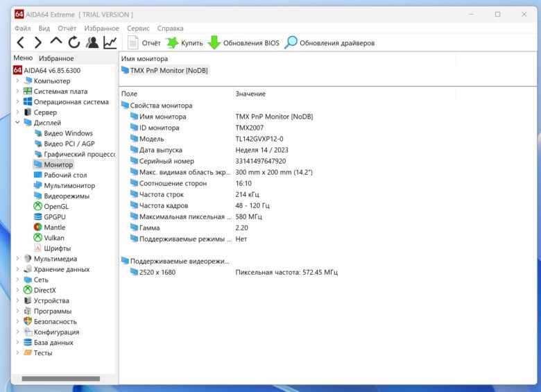Select the Гамма row
541x392 pixels.
tap(189, 228)
